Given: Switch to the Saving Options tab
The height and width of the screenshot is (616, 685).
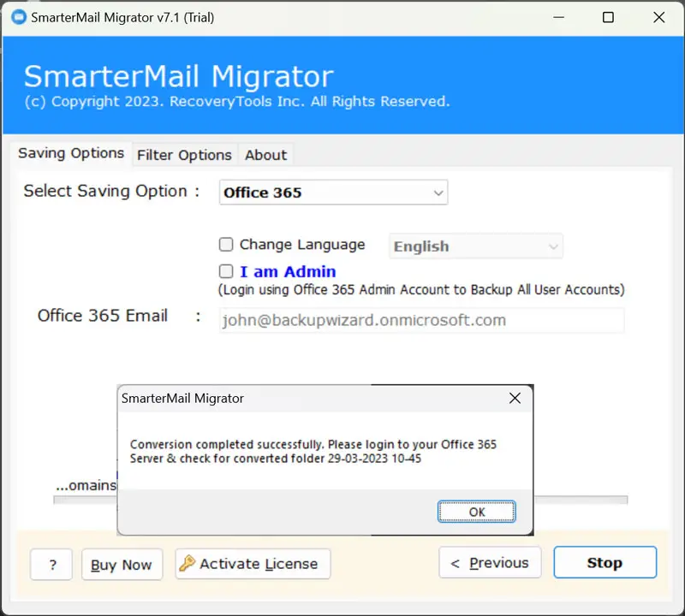Looking at the screenshot, I should click(71, 153).
